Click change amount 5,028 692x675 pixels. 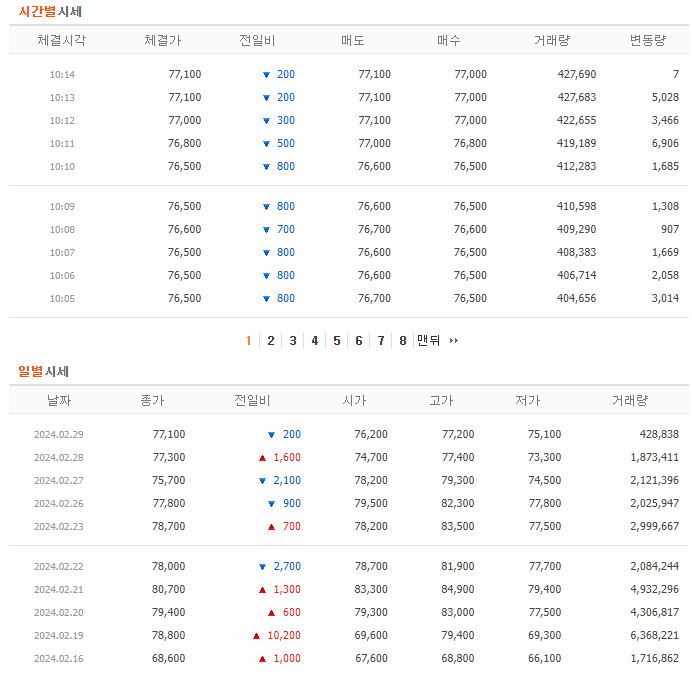666,97
